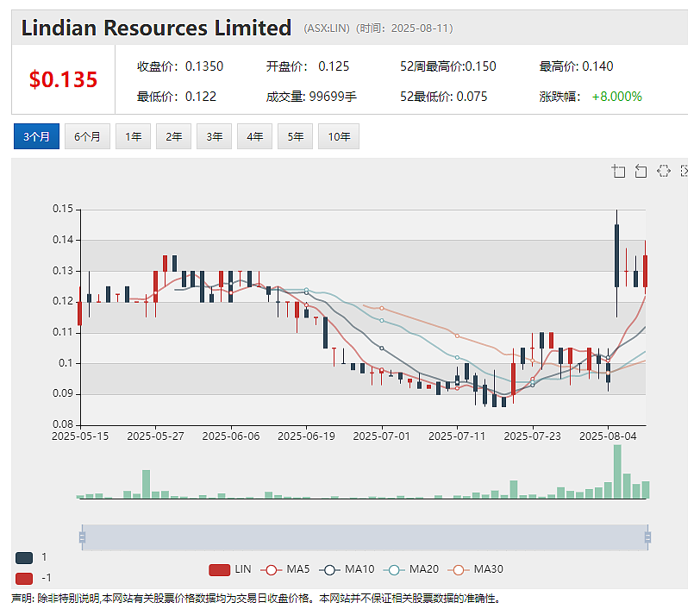Toggle MA10 line visibility in legend

pyautogui.click(x=347, y=569)
